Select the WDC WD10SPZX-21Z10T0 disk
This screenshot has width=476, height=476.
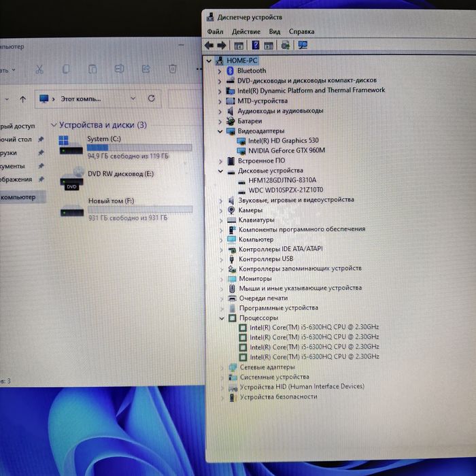(286, 190)
